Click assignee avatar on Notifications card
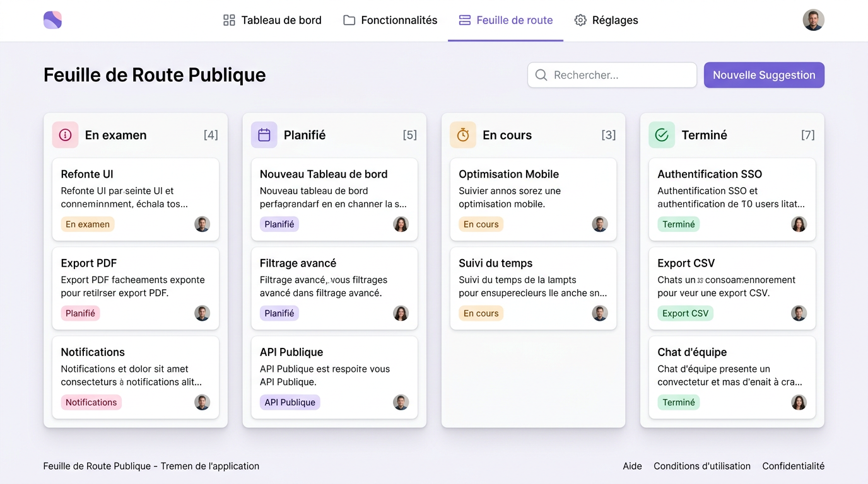868x484 pixels. [x=202, y=402]
